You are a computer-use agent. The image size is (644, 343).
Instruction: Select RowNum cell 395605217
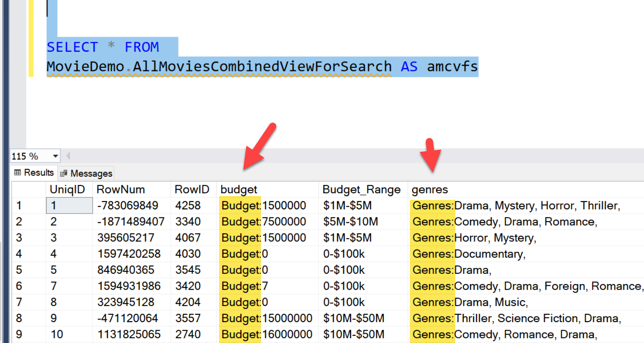(132, 237)
